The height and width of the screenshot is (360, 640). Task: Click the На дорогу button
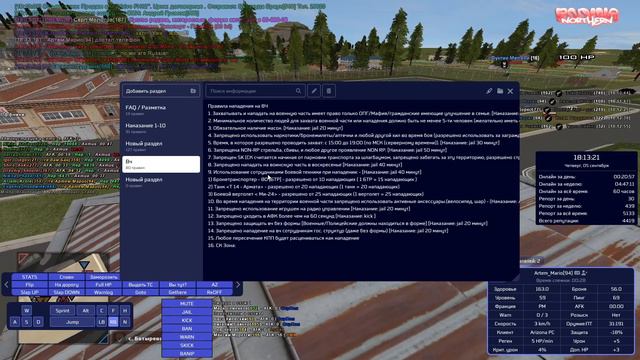(67, 284)
